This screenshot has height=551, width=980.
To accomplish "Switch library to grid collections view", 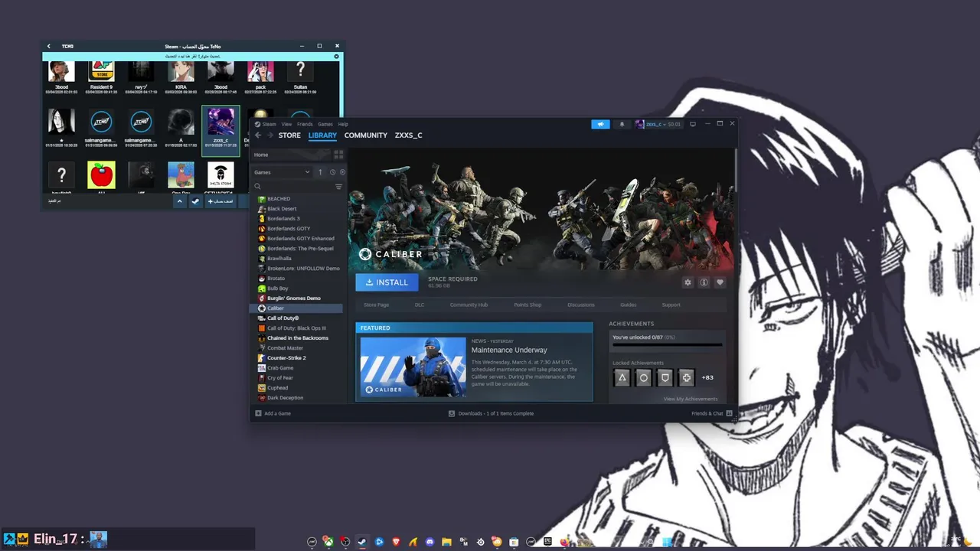I will tap(338, 155).
